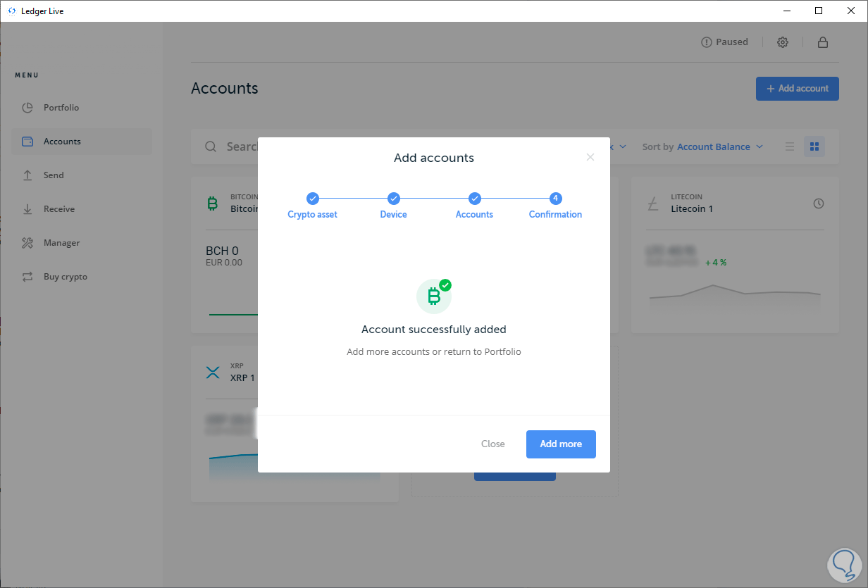Open the Manager menu item
This screenshot has width=868, height=588.
[82, 243]
